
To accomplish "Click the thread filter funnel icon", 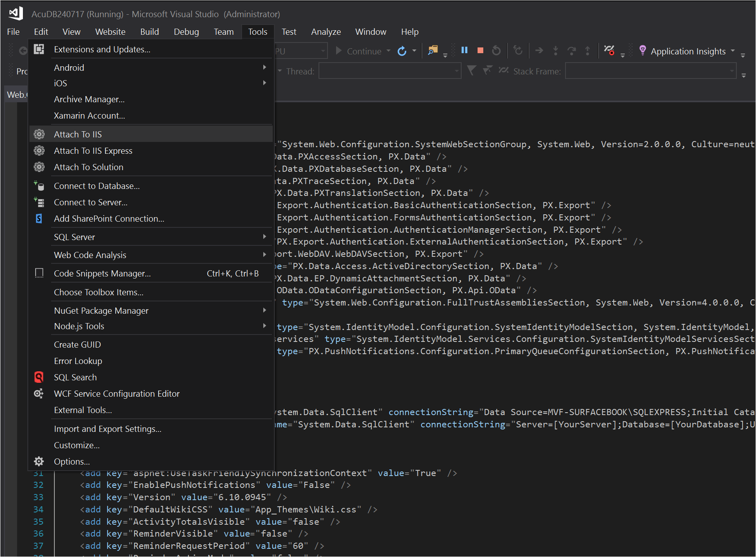I will click(x=471, y=70).
